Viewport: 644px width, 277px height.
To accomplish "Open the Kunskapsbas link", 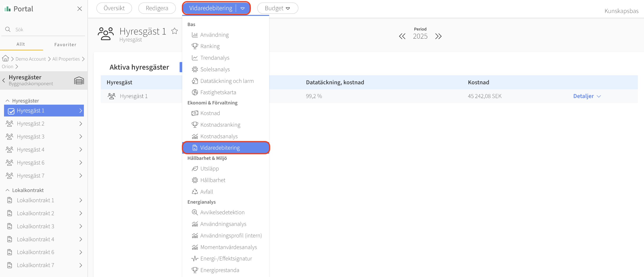I will [621, 11].
